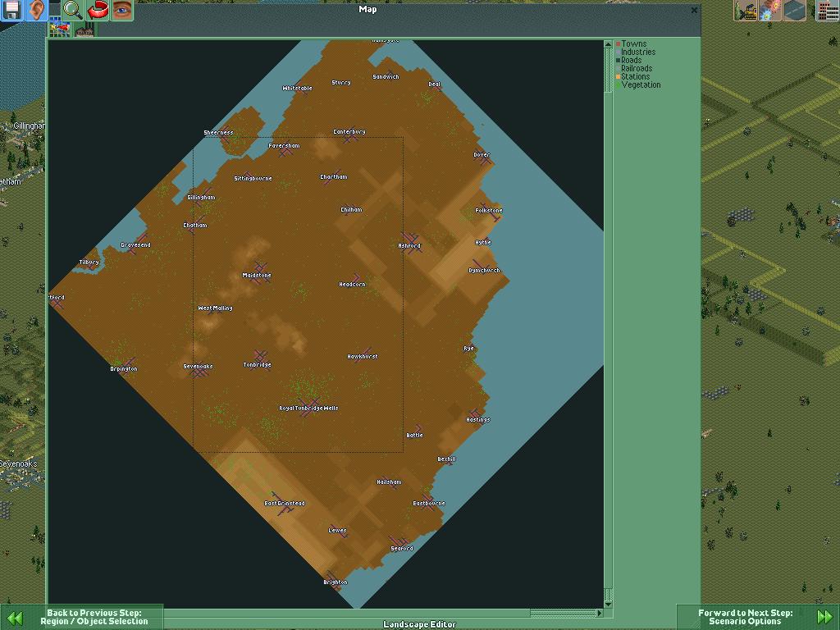
Task: Click the Roads legend entry
Action: pos(631,60)
